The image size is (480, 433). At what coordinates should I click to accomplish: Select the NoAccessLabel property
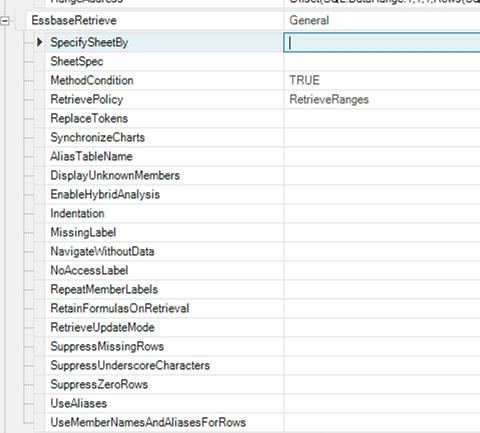(89, 270)
